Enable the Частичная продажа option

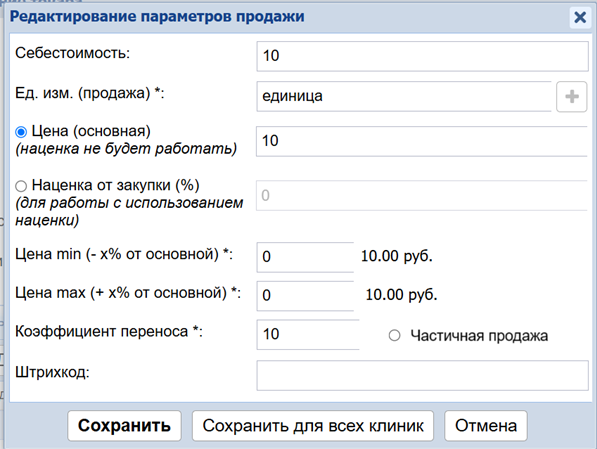coord(394,336)
